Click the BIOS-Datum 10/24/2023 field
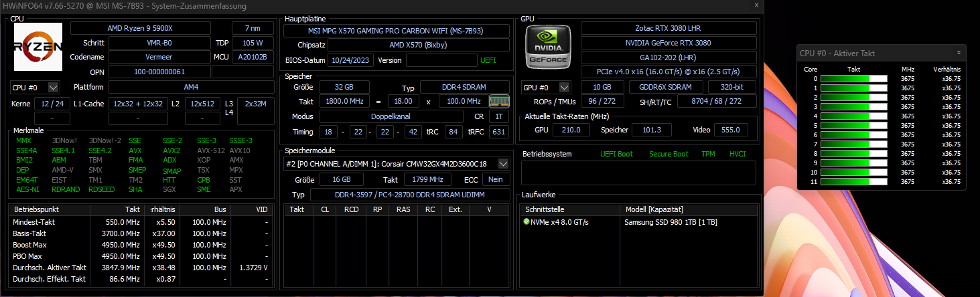980x297 pixels. click(x=351, y=60)
